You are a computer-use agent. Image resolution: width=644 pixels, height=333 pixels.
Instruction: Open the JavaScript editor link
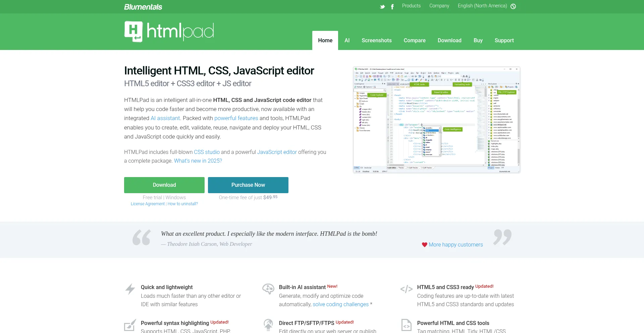[277, 152]
